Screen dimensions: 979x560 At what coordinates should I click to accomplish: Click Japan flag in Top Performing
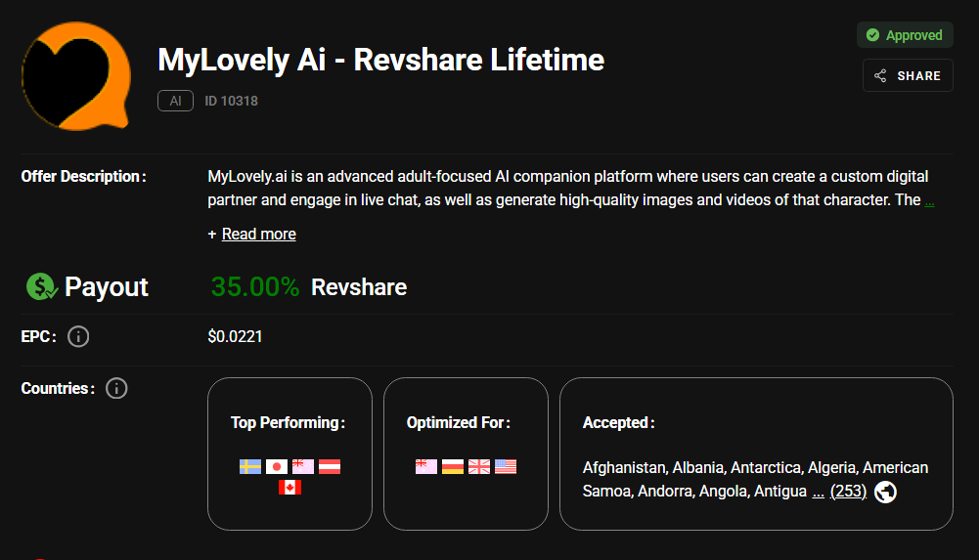click(x=277, y=466)
